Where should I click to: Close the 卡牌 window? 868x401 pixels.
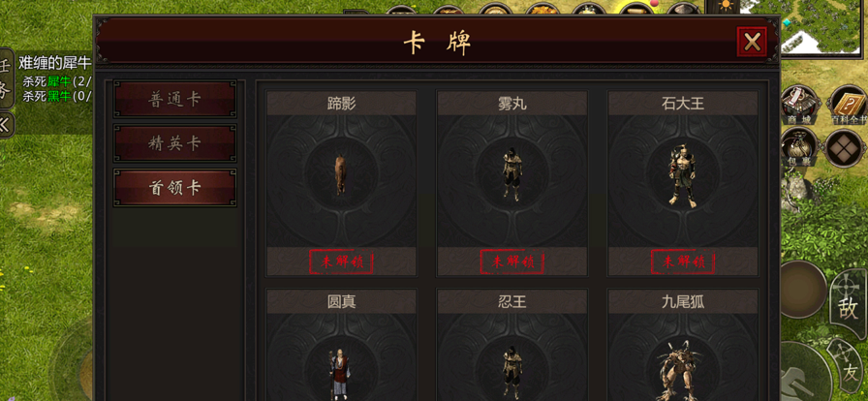click(x=752, y=42)
